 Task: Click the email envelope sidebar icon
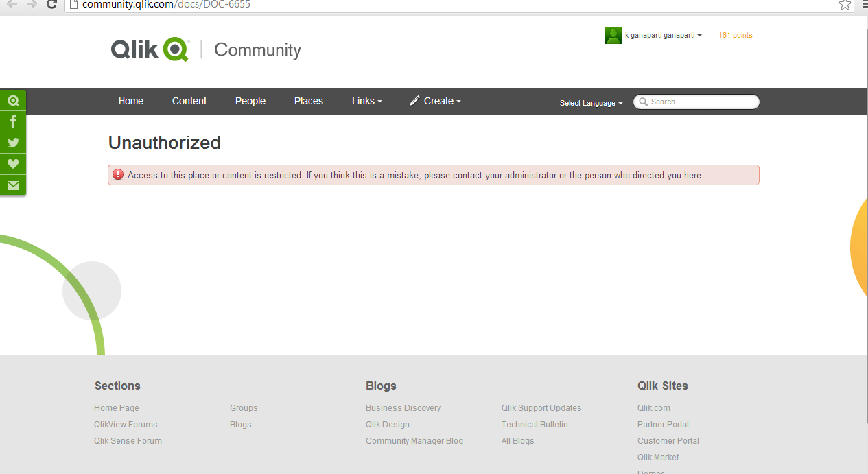click(x=13, y=185)
